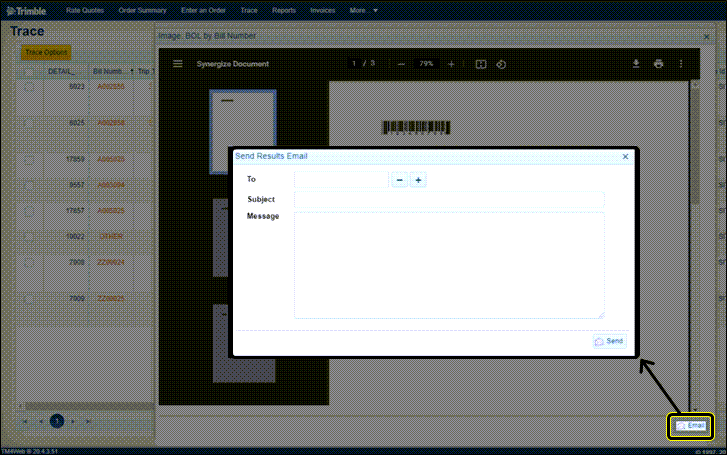Print the PDF document

pyautogui.click(x=658, y=64)
